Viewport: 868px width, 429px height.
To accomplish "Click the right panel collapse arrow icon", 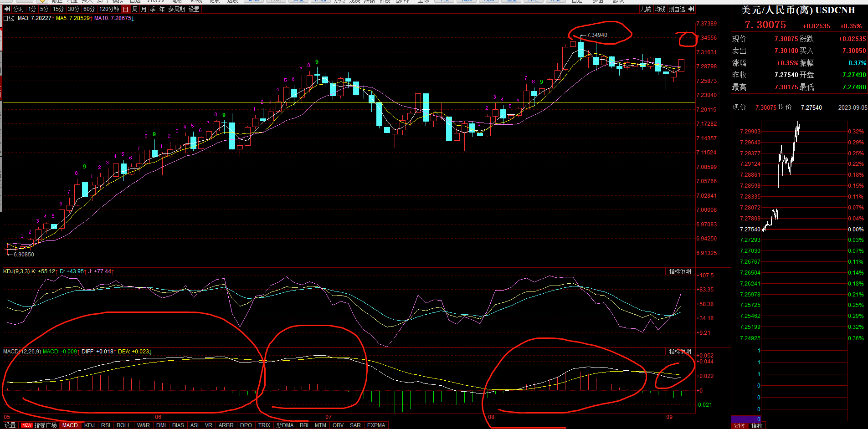I will (691, 9).
